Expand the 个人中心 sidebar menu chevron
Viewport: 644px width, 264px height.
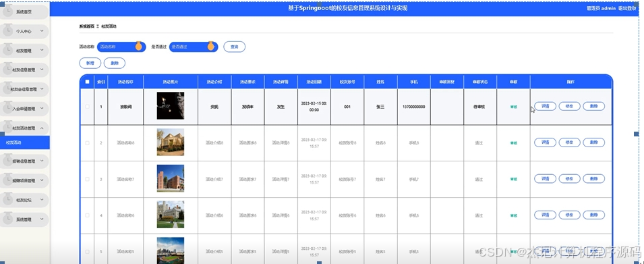(x=42, y=31)
